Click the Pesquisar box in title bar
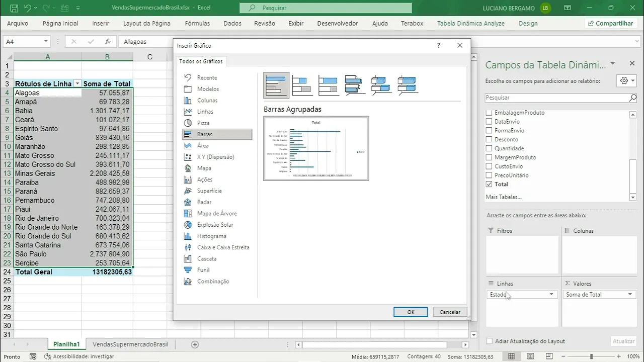The height and width of the screenshot is (362, 644). pyautogui.click(x=326, y=8)
